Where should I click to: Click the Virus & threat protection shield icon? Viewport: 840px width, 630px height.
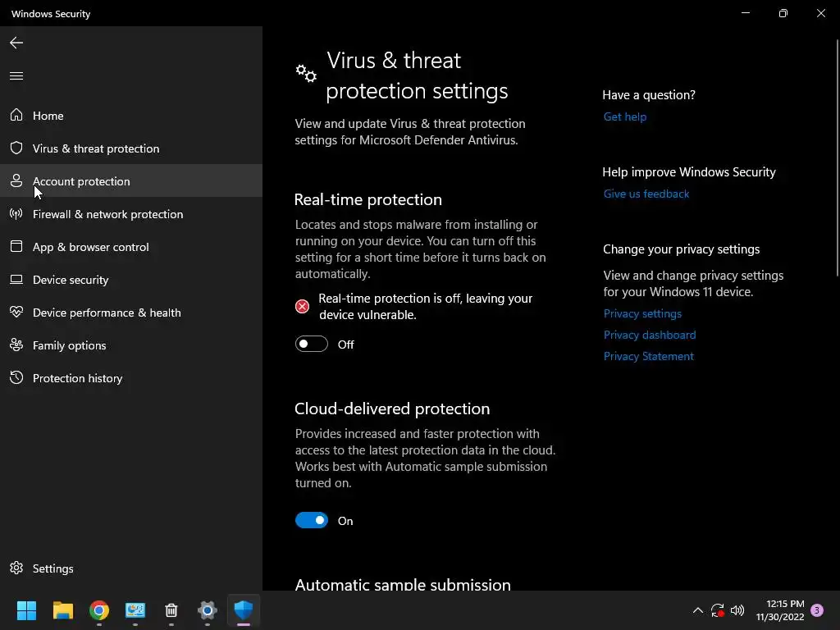click(16, 148)
